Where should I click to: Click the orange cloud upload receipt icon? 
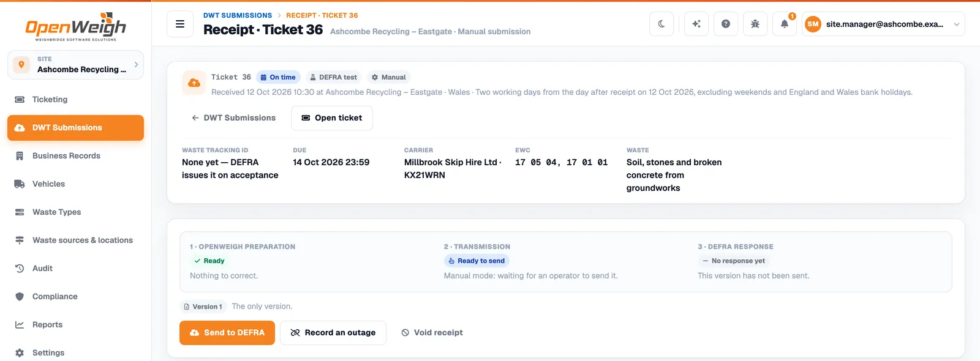pos(194,83)
